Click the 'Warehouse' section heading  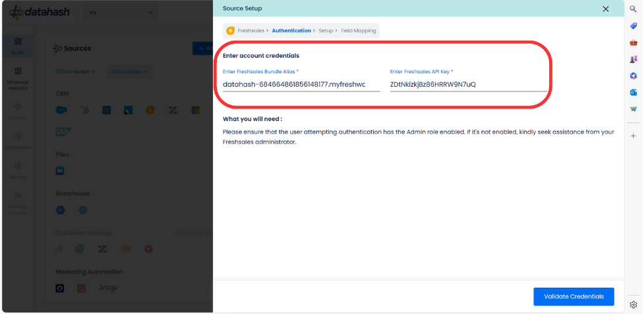click(x=73, y=194)
